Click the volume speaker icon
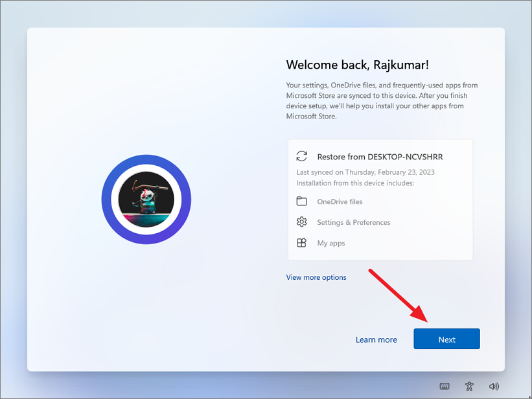Viewport: 532px width, 399px height. (x=494, y=386)
